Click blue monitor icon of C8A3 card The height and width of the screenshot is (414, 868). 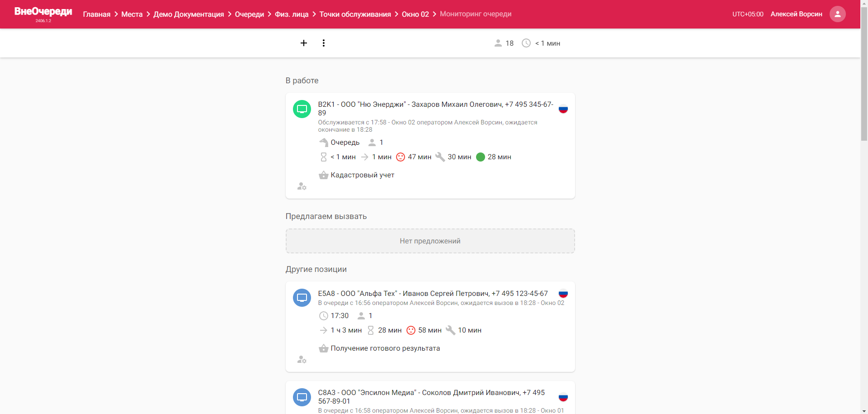(x=302, y=397)
